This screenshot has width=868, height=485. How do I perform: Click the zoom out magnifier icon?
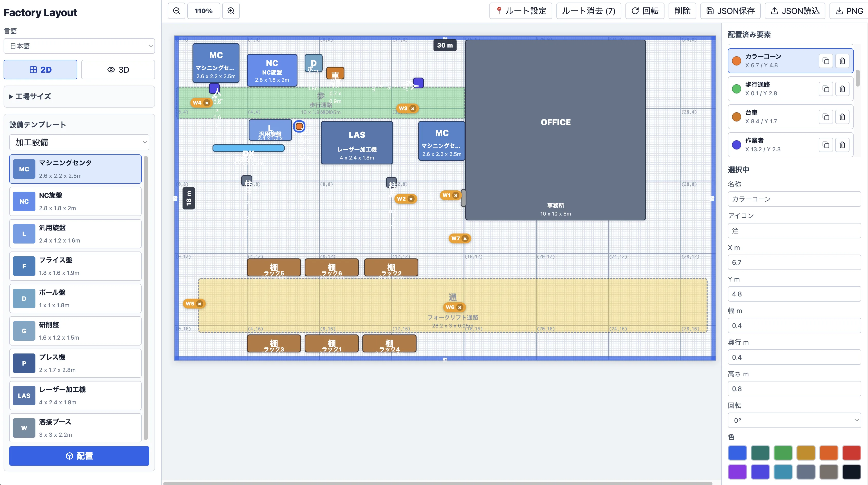tap(177, 11)
